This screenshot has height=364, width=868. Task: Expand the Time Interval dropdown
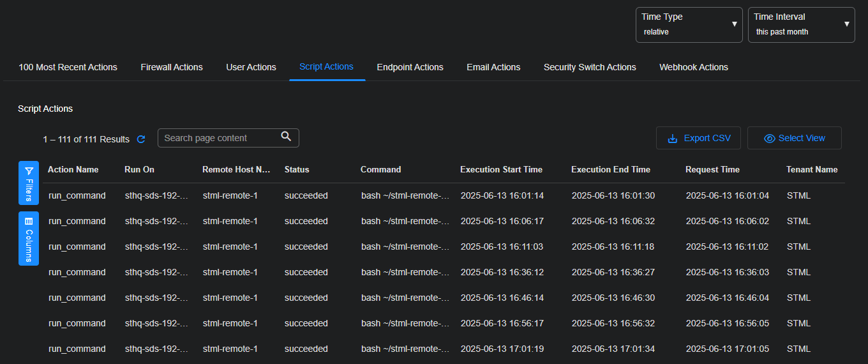(x=801, y=25)
